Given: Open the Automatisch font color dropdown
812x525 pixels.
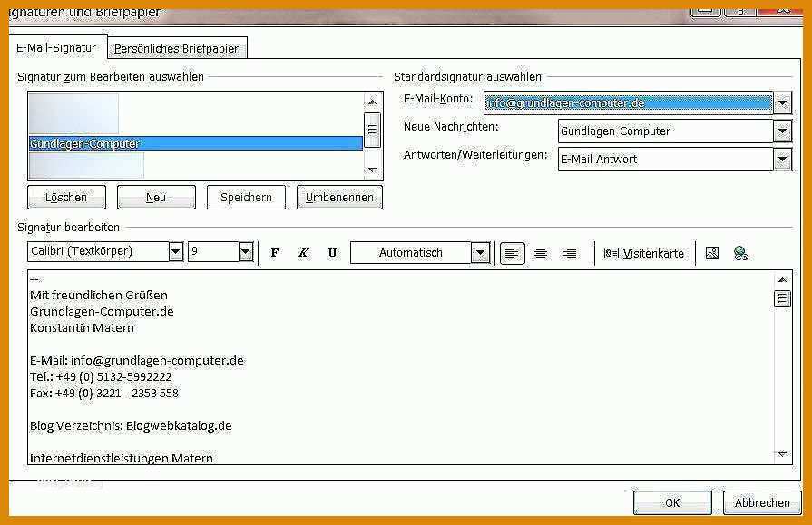Looking at the screenshot, I should click(x=480, y=253).
